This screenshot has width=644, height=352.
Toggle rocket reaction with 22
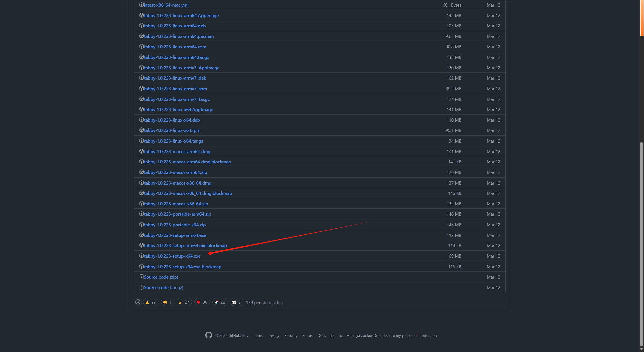click(220, 302)
